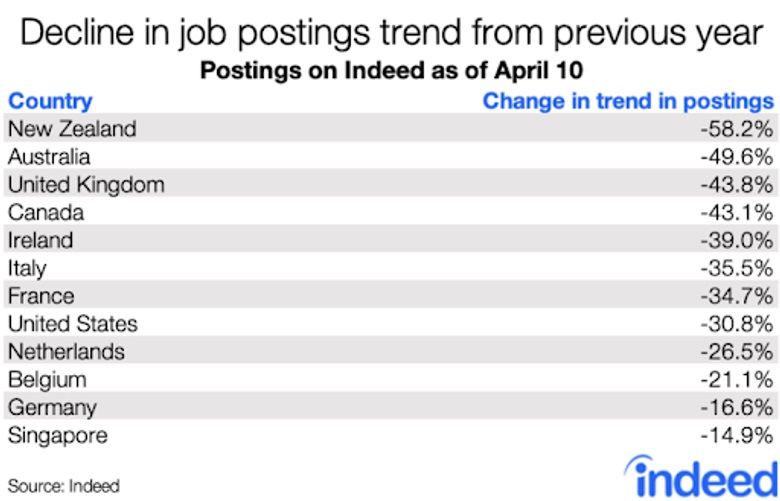Click the Source: Indeed footnote text
780x501 pixels.
pos(64,486)
